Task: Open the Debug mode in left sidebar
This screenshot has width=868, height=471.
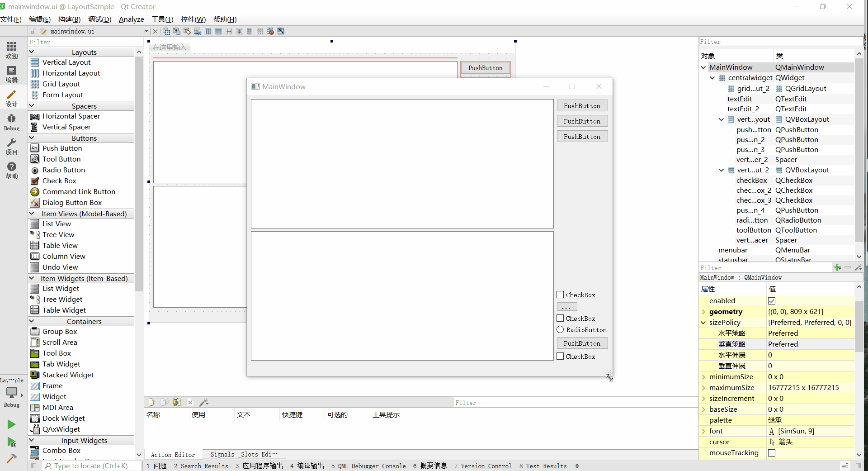Action: click(x=12, y=122)
